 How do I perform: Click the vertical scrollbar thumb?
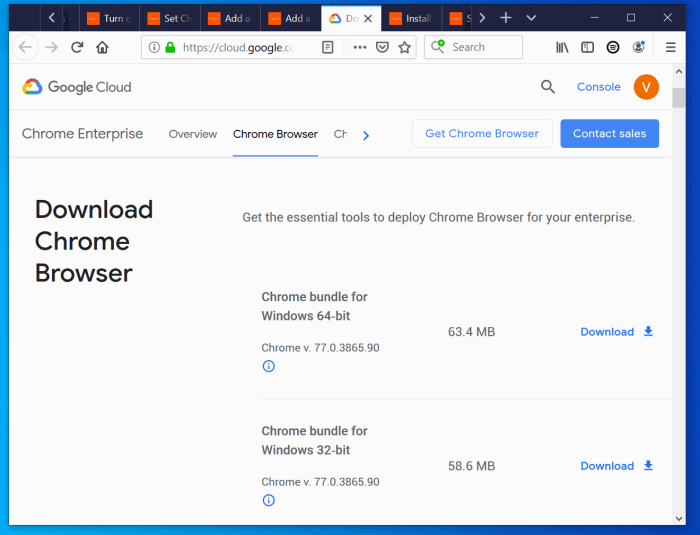[x=679, y=98]
